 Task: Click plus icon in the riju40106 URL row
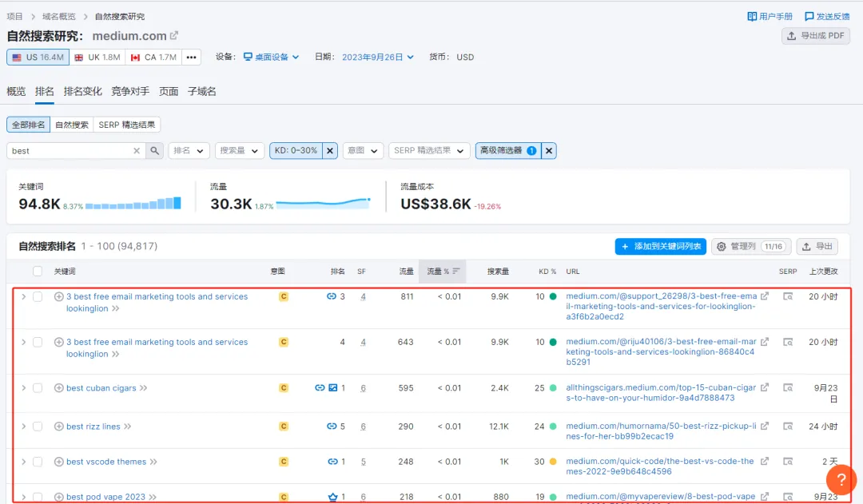click(x=59, y=342)
